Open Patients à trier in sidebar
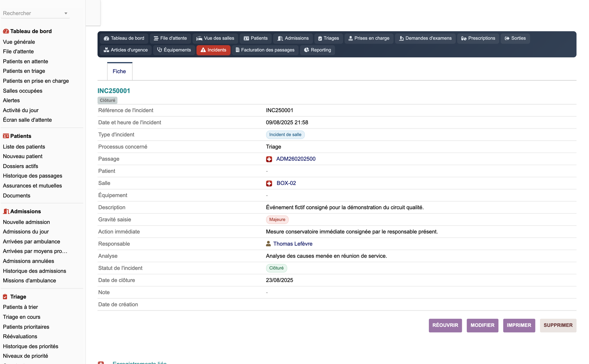This screenshot has height=364, width=589. click(20, 307)
